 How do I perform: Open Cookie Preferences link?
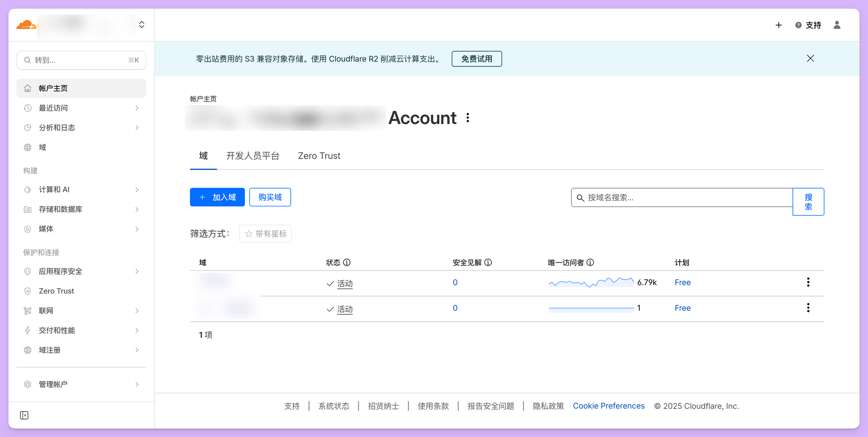tap(608, 406)
